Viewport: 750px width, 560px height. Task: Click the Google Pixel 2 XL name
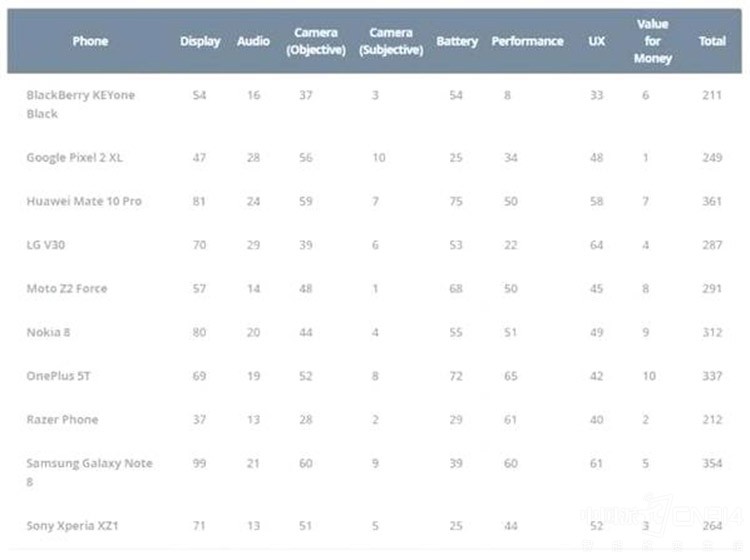[x=74, y=157]
